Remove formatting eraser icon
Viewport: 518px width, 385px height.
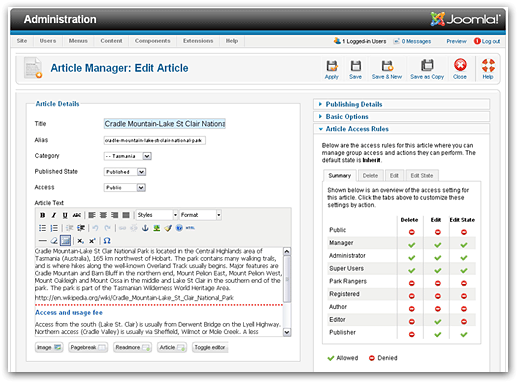(54, 241)
